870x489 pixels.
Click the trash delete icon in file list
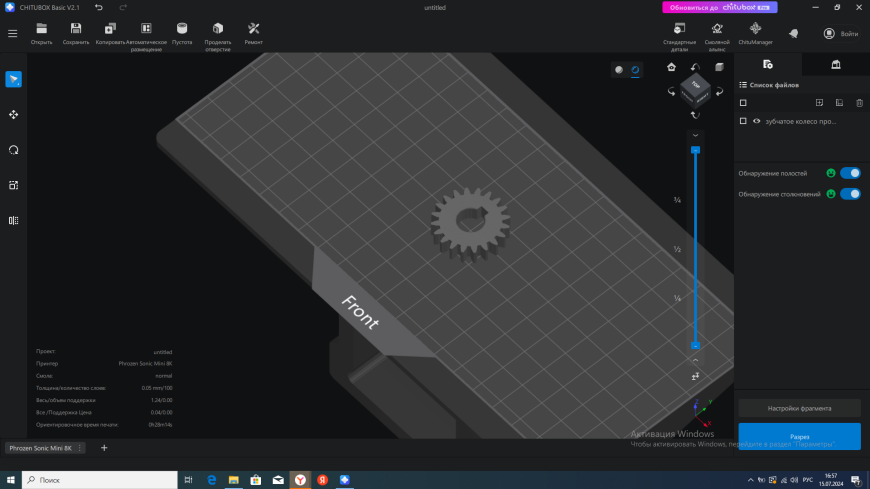(x=859, y=103)
